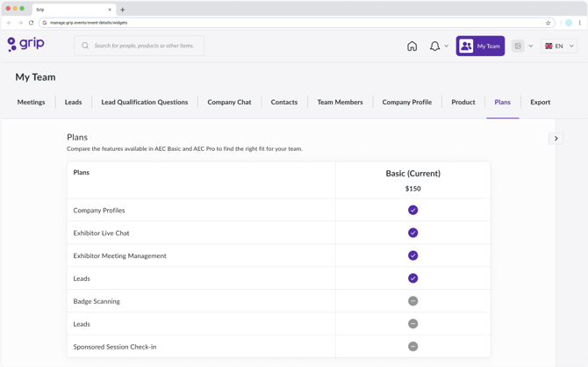Screen dimensions: 588x367
Task: Click the search people or products field
Action: [140, 46]
